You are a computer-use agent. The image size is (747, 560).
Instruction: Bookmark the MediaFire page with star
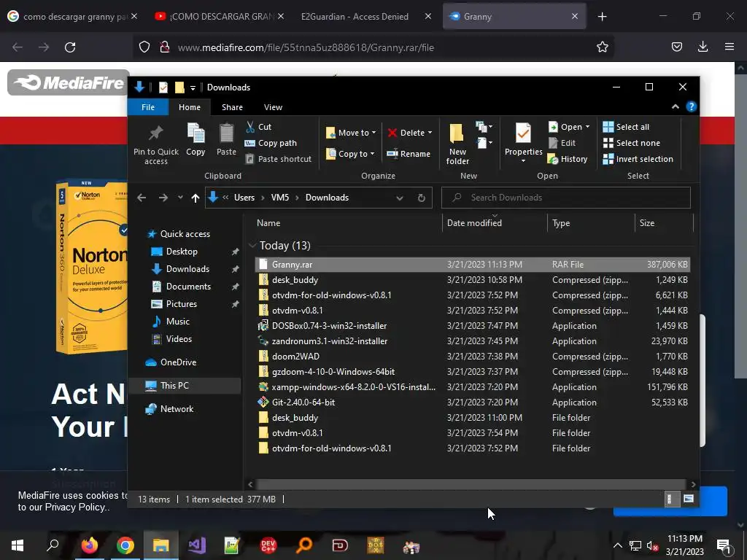(x=602, y=47)
